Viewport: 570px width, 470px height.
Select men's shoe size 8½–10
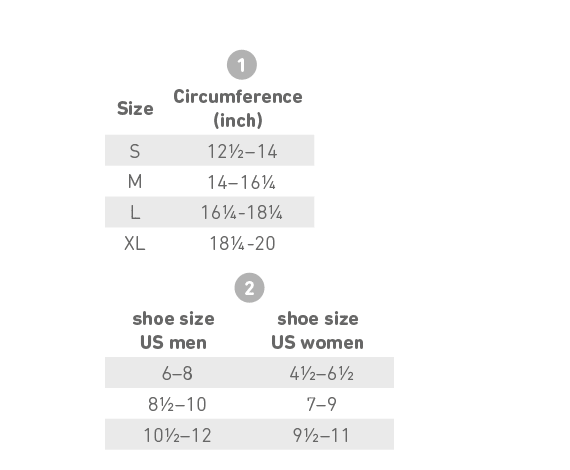point(177,404)
